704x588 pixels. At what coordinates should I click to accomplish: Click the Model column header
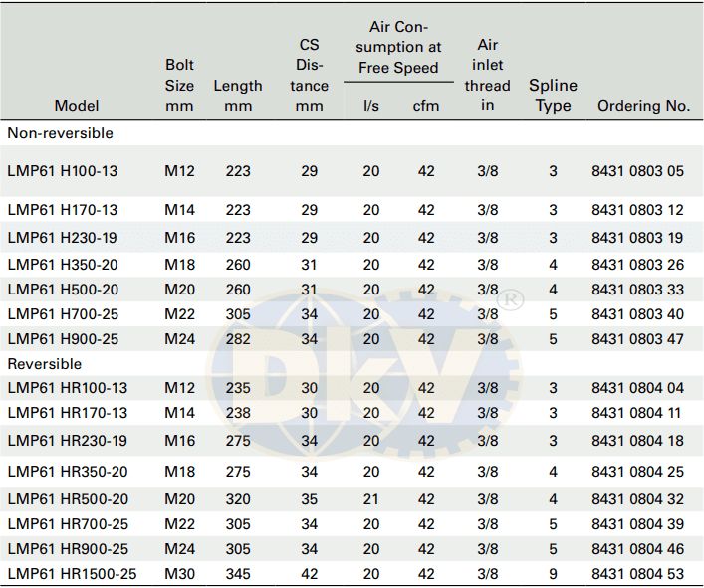point(77,106)
